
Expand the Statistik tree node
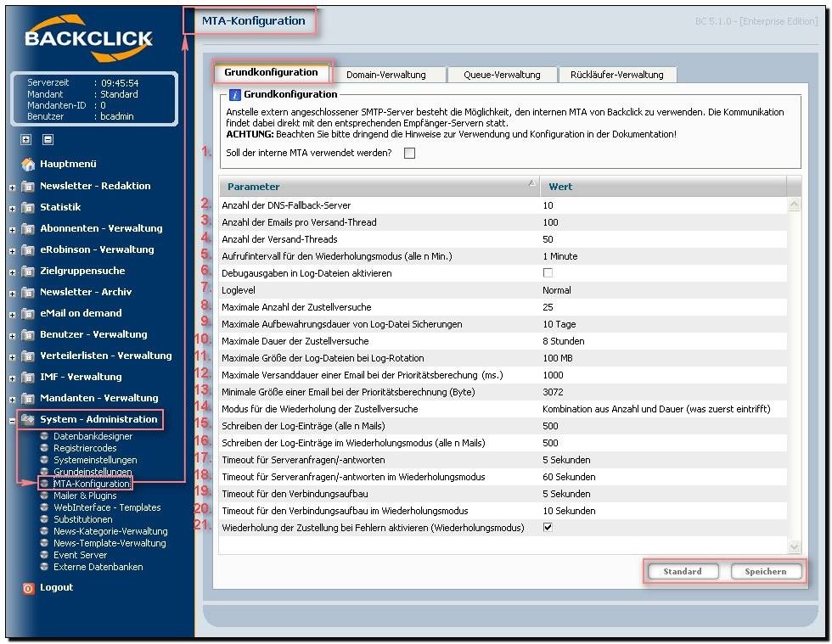[12, 209]
